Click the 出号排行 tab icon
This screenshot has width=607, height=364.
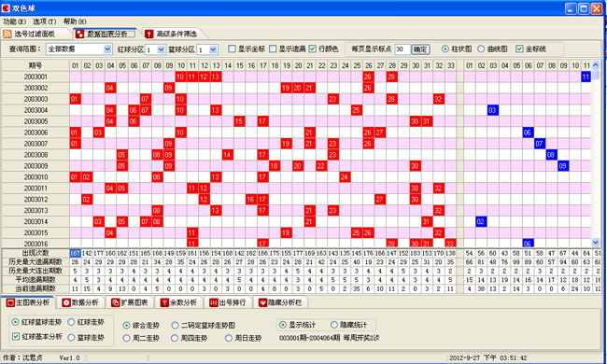pyautogui.click(x=214, y=303)
